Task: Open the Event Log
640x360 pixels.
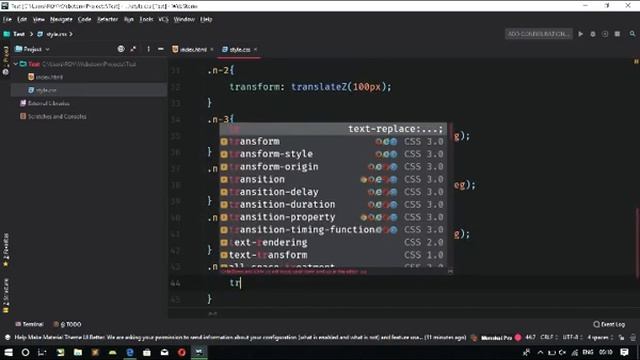Action: click(x=609, y=324)
